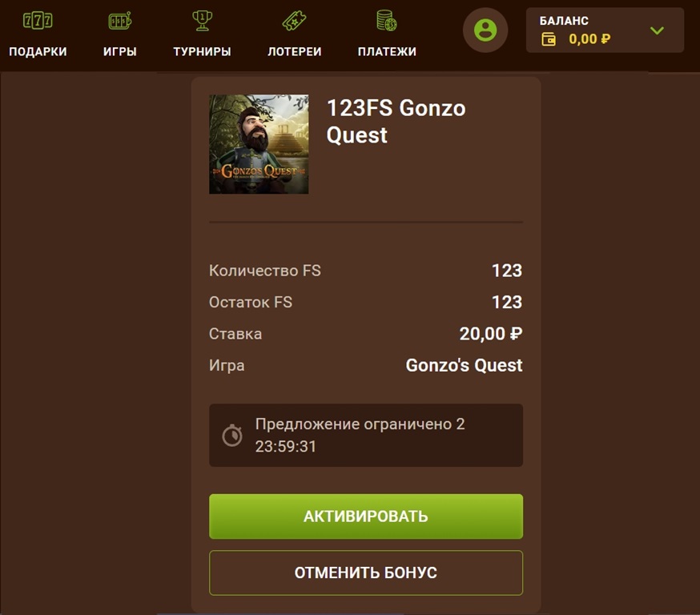The width and height of the screenshot is (700, 615).
Task: Click the lottery ticket icon
Action: (x=294, y=21)
